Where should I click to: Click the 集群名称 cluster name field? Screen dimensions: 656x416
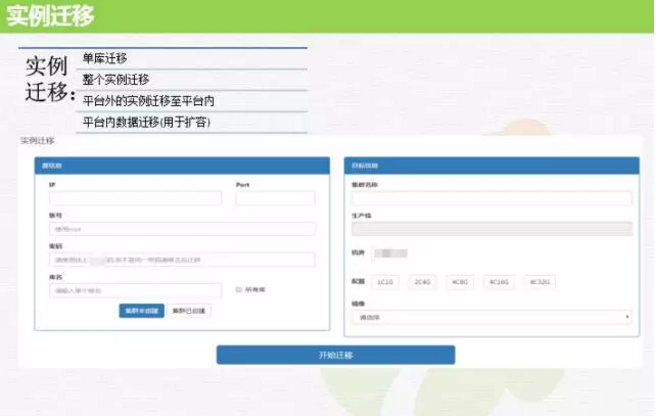(492, 198)
